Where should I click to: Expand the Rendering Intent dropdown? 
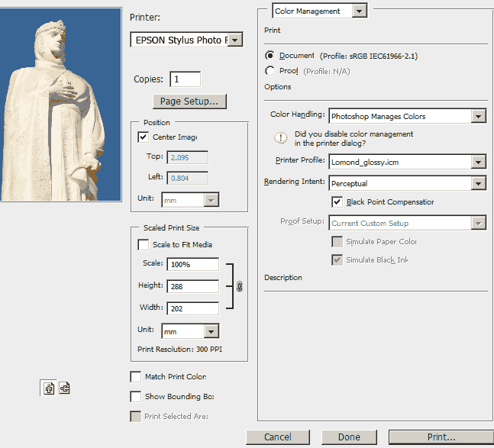[478, 183]
